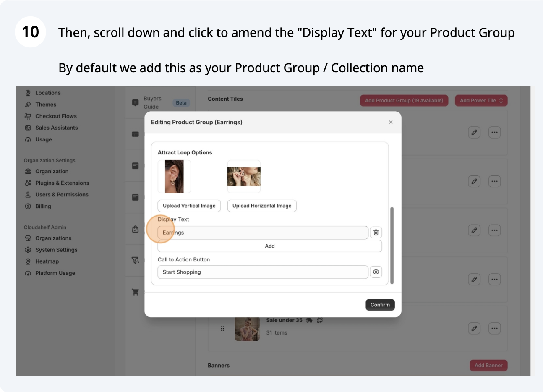The height and width of the screenshot is (392, 543).
Task: Open the Billing sidebar item
Action: (43, 206)
